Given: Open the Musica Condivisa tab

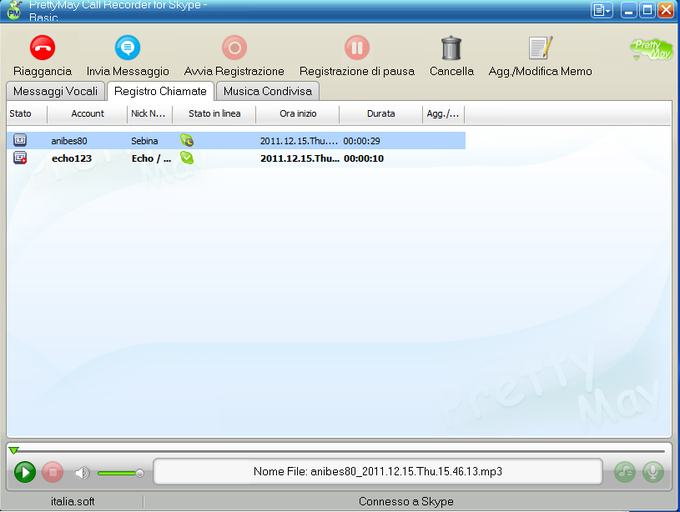Looking at the screenshot, I should click(268, 91).
